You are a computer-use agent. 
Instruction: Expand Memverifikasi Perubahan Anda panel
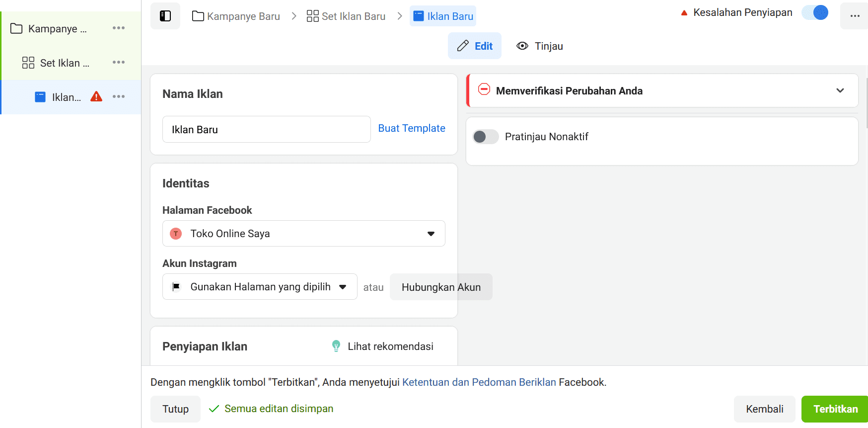pos(840,90)
